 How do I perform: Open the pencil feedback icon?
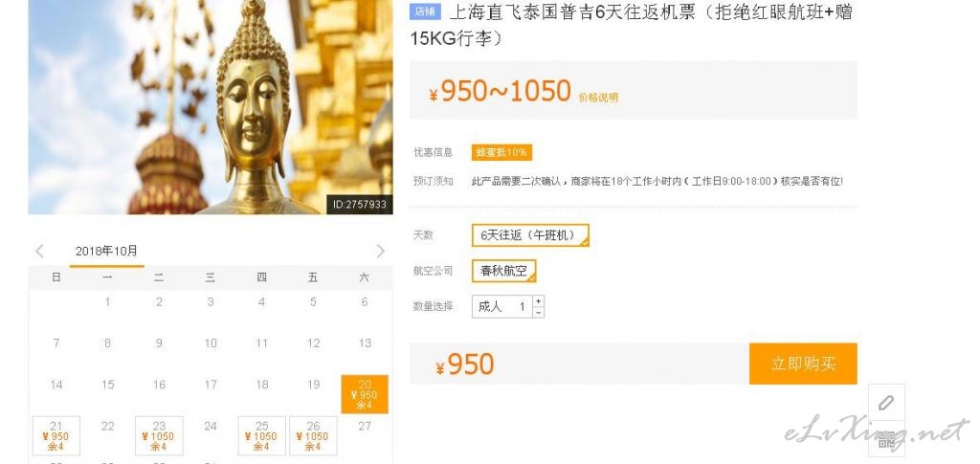(886, 402)
